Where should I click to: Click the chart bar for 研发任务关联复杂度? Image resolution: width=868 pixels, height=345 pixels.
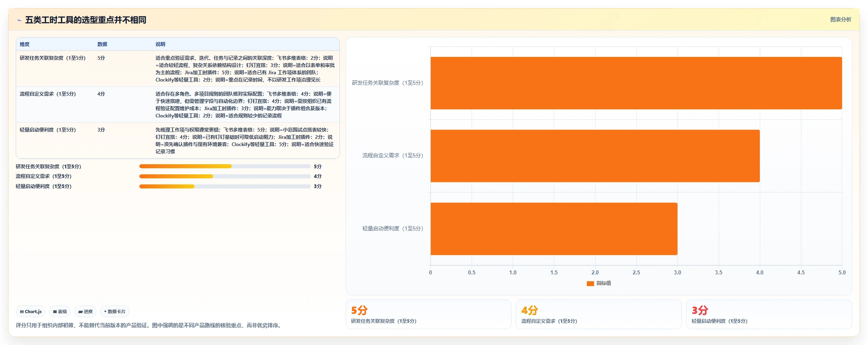click(636, 83)
